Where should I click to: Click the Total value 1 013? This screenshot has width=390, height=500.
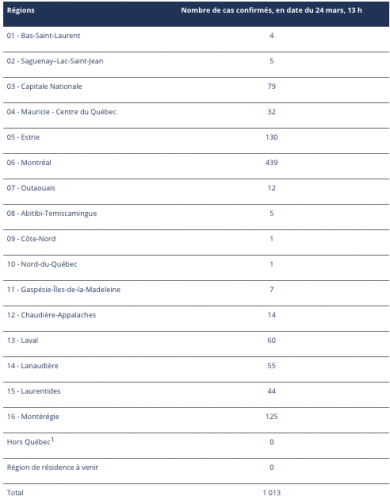[x=272, y=493]
